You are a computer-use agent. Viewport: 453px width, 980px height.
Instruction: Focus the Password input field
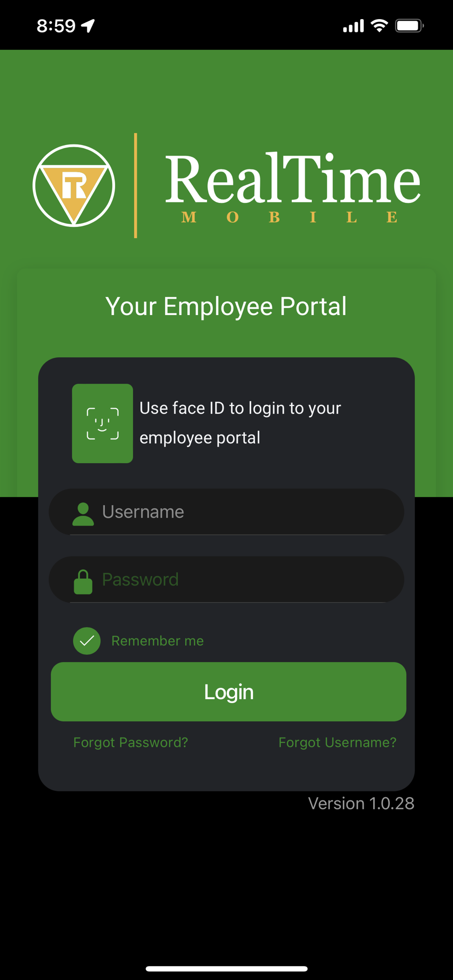click(x=226, y=579)
